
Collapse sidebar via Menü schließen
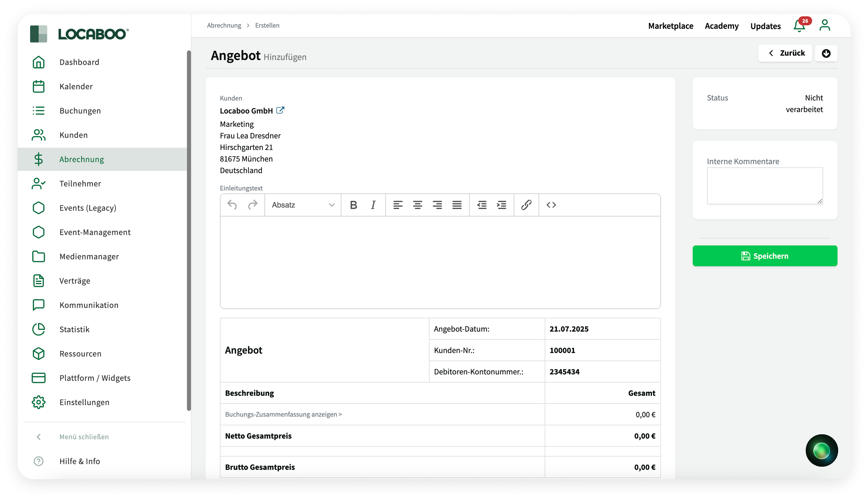(84, 437)
